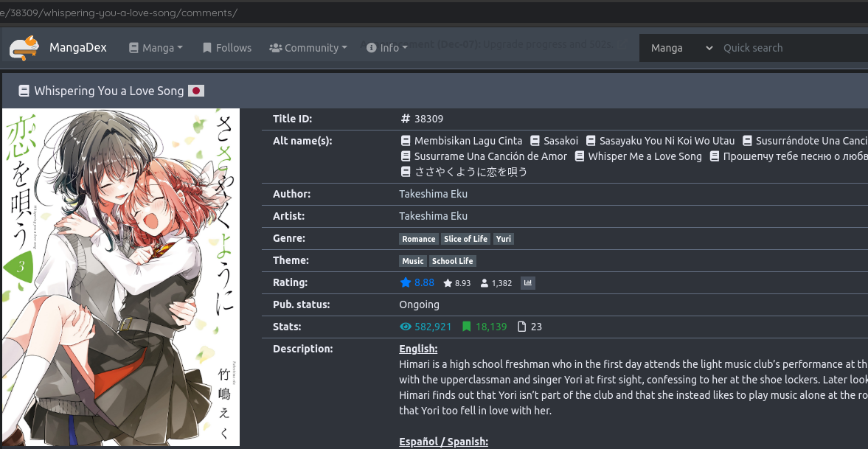
Task: Click the eye views icon in Stats
Action: pos(405,327)
